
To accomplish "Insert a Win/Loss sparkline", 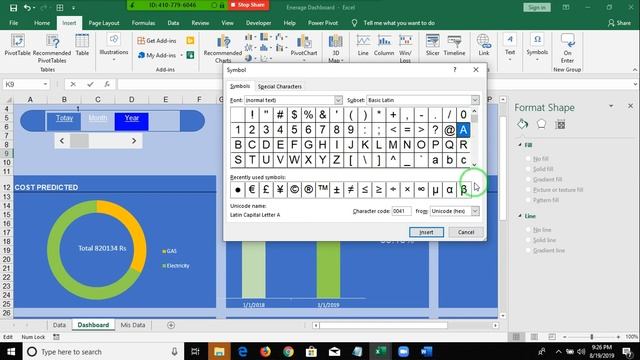I will click(405, 48).
